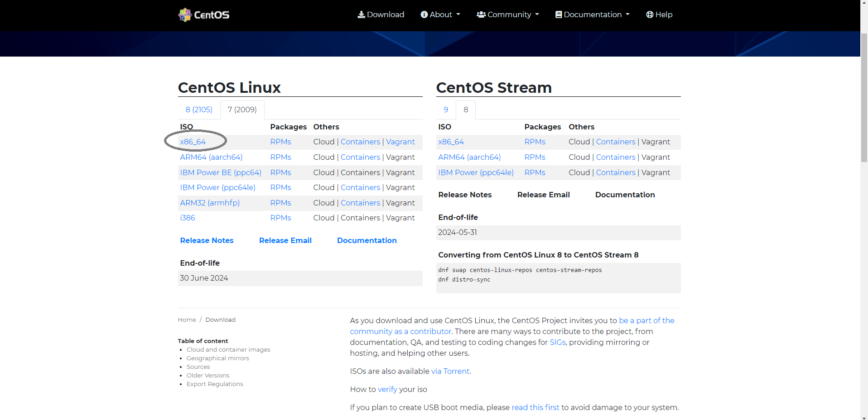This screenshot has height=420, width=868.
Task: Jump to Export Regulations section
Action: click(x=215, y=384)
